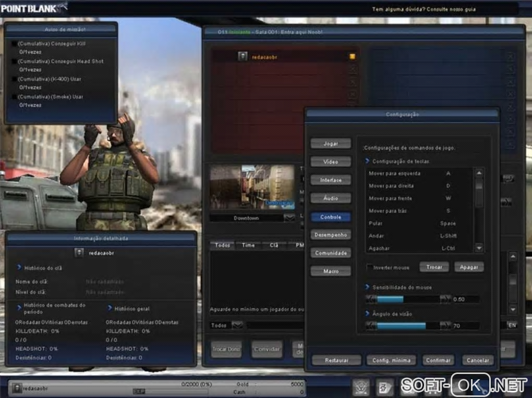Switch to the Vídeo settings tab
This screenshot has width=532, height=398.
[x=331, y=161]
